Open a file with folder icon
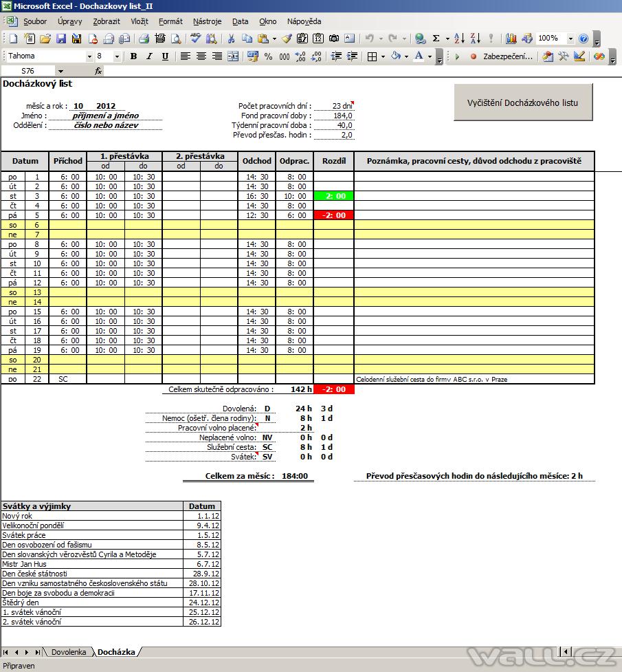Screen dimensions: 622x672 tap(45, 39)
